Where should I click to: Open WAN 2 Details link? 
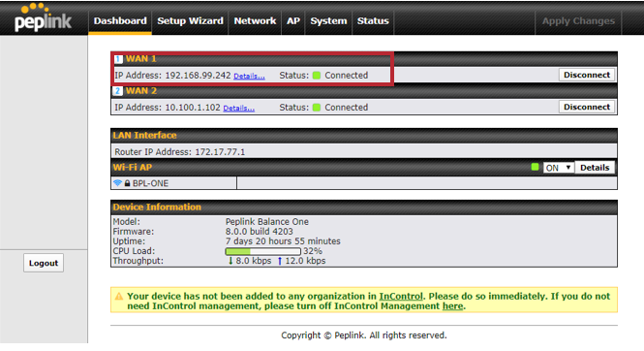point(238,108)
